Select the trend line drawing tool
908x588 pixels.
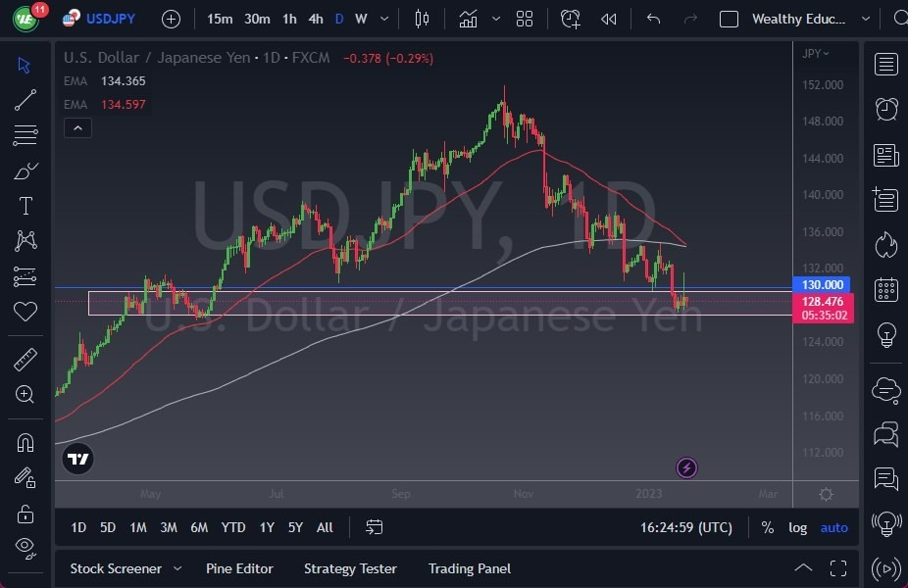pyautogui.click(x=25, y=100)
